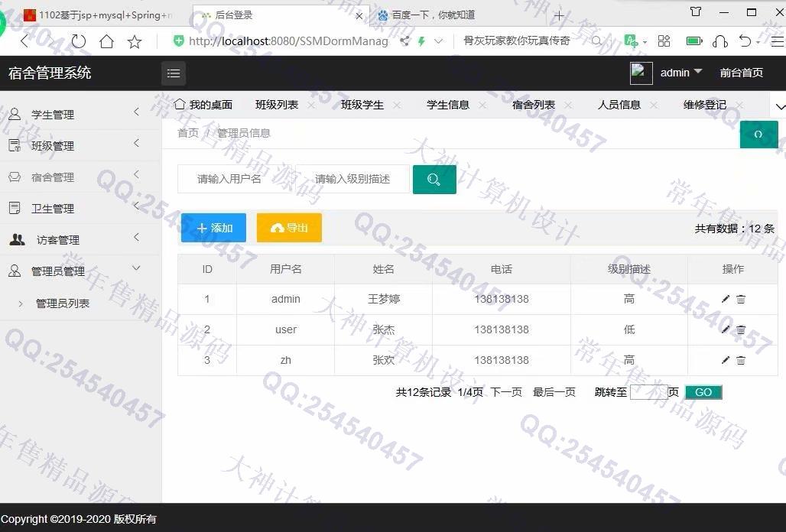Click the browser search magnifier icon
The image size is (786, 532).
tap(596, 41)
